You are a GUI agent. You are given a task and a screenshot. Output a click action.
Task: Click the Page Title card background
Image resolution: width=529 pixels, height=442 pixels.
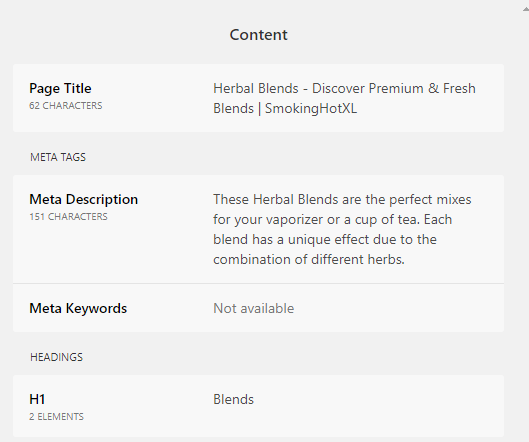(x=258, y=98)
